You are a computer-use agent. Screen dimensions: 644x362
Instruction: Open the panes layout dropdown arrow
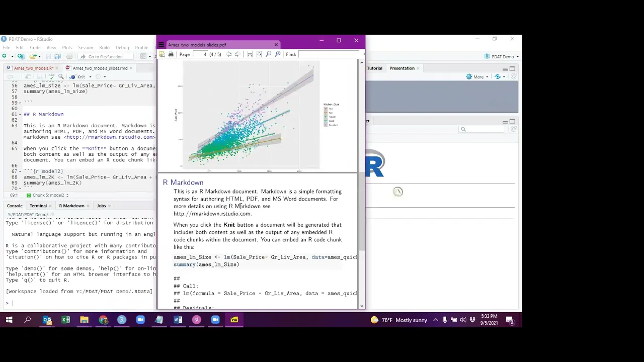point(150,57)
